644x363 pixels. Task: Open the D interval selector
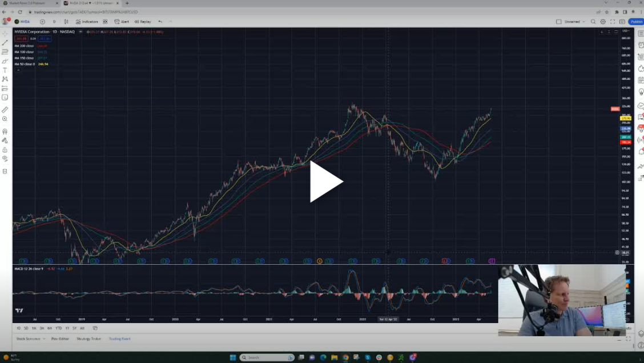[54, 22]
